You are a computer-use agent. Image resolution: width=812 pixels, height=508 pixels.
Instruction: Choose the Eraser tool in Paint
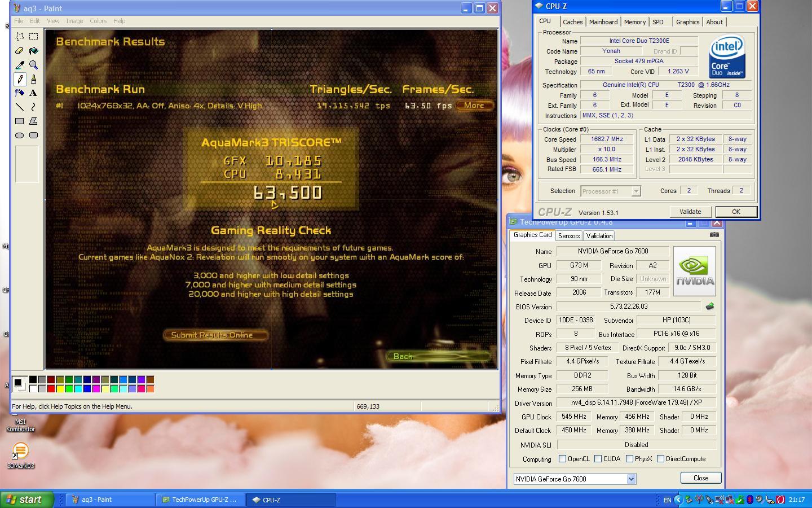(20, 51)
